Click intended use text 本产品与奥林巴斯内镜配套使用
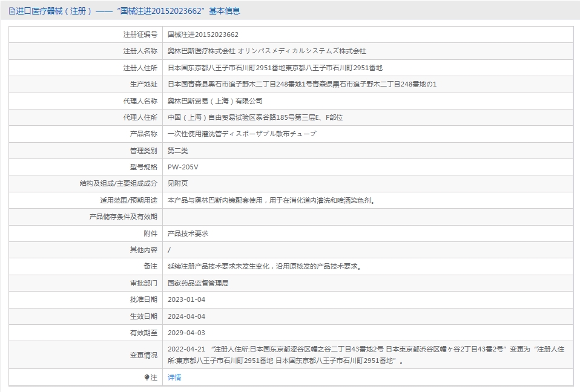Screen dimensions: 580x392 coord(272,200)
